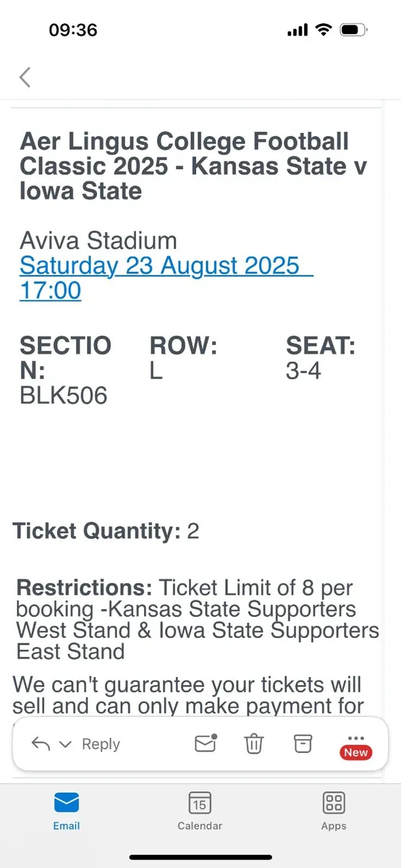Mark email unread via envelope icon
Screen dimensions: 401x868
pyautogui.click(x=207, y=743)
